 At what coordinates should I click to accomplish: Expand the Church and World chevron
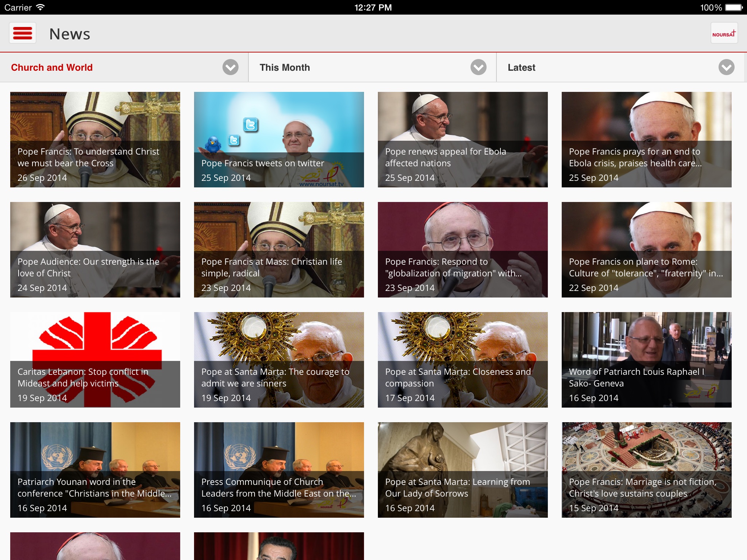point(231,67)
